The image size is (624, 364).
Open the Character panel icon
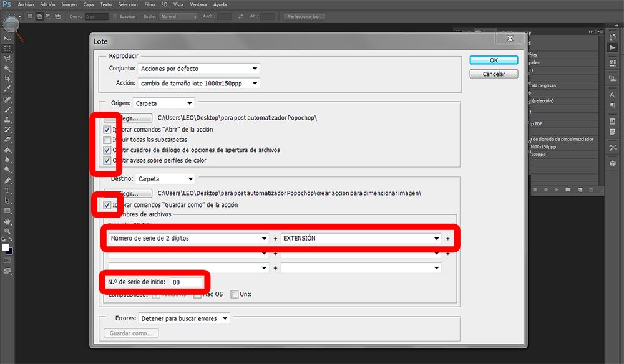613,95
